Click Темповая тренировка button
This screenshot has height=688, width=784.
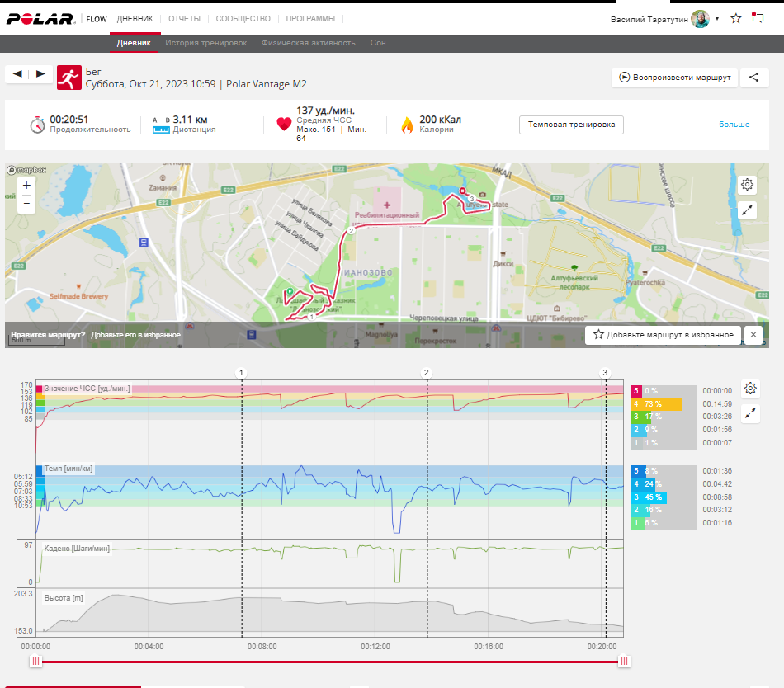(572, 125)
